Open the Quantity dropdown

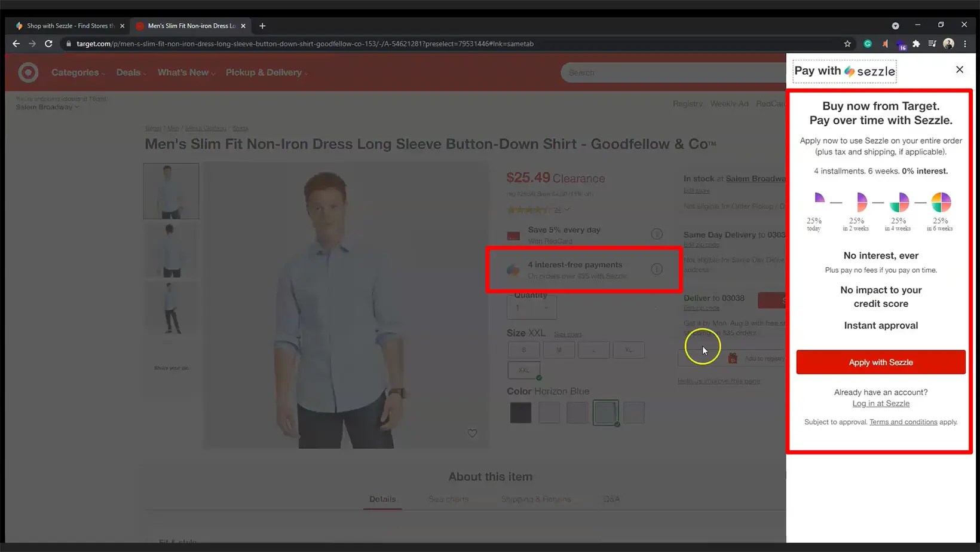pyautogui.click(x=532, y=307)
